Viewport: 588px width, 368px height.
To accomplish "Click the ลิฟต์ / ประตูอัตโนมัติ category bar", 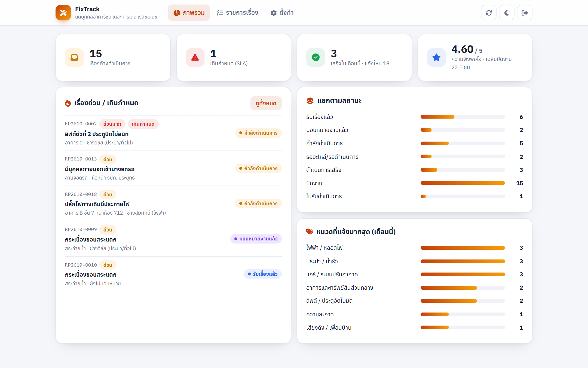I will [x=463, y=301].
